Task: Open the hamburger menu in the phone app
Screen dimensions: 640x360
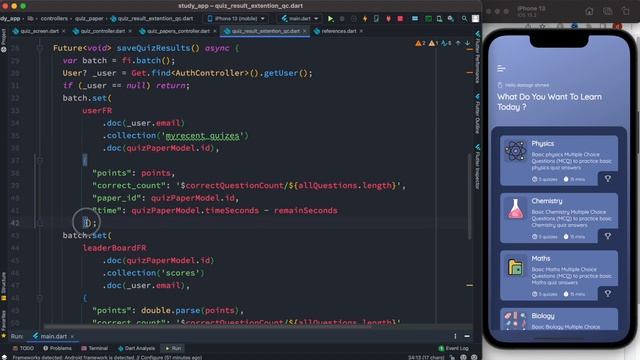Action: tap(501, 69)
